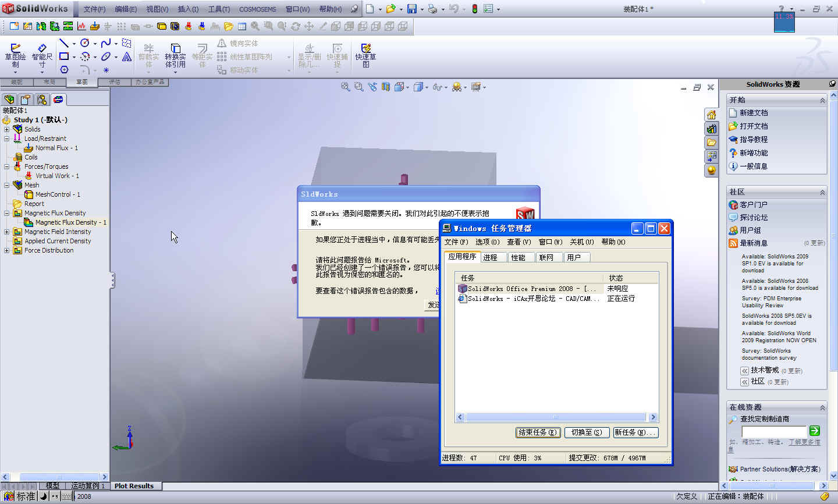This screenshot has height=504, width=838.
Task: Click the chart icon on COSMOSEMS toolbar
Action: pos(81,26)
